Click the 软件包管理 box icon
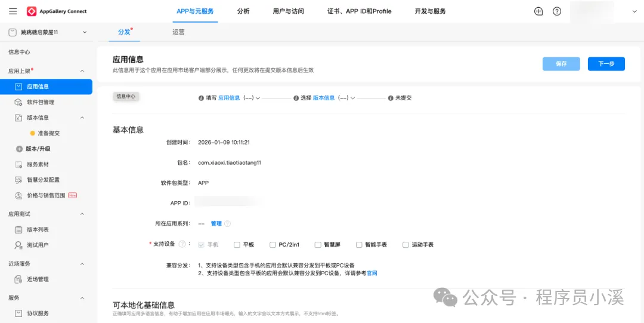 [18, 102]
